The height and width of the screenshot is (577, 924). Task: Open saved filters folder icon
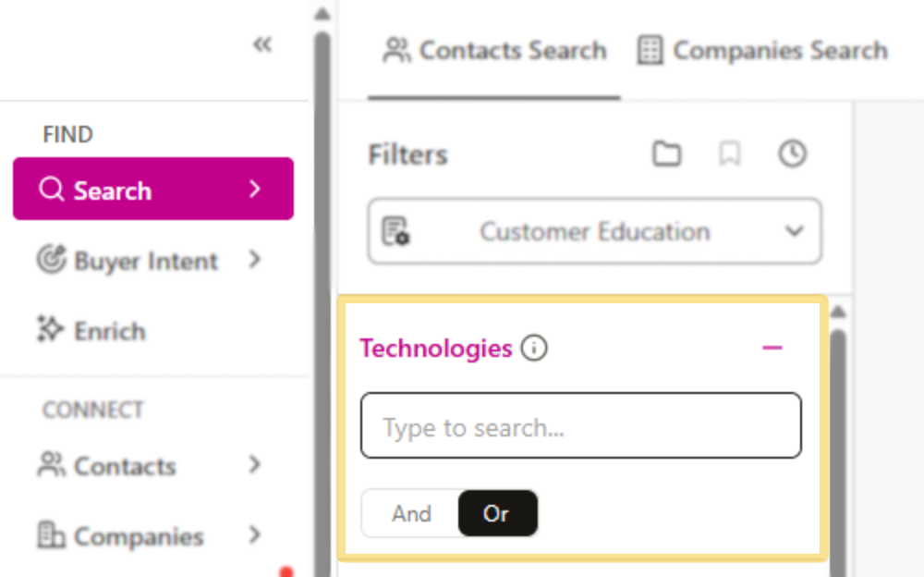[x=667, y=154]
